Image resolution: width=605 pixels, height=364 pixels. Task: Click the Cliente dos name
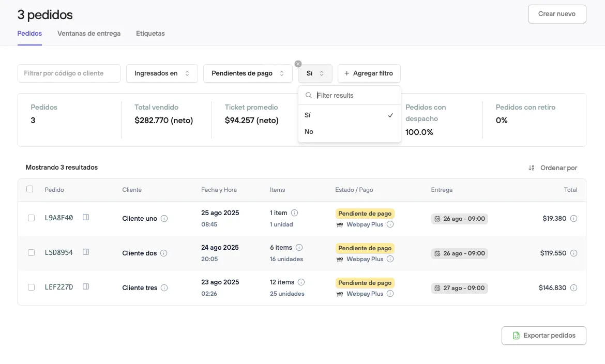(x=139, y=253)
